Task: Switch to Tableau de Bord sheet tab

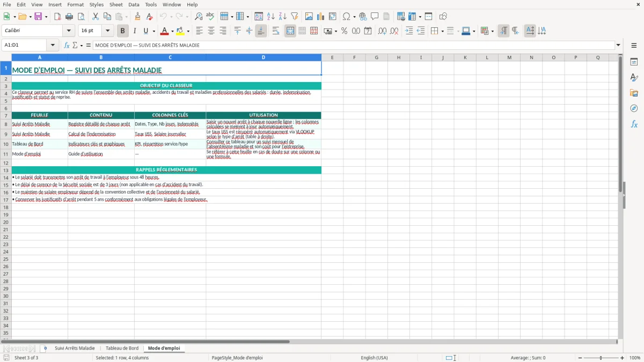Action: click(122, 348)
